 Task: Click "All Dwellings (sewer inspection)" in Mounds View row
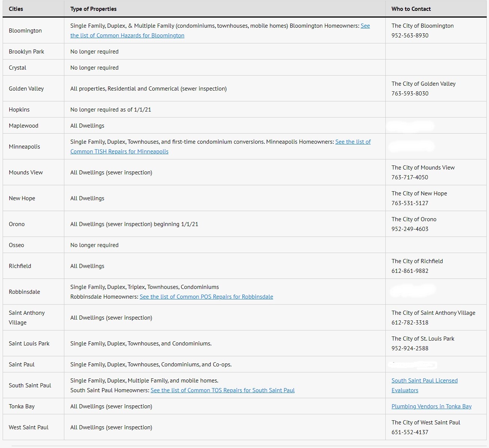[x=111, y=173]
